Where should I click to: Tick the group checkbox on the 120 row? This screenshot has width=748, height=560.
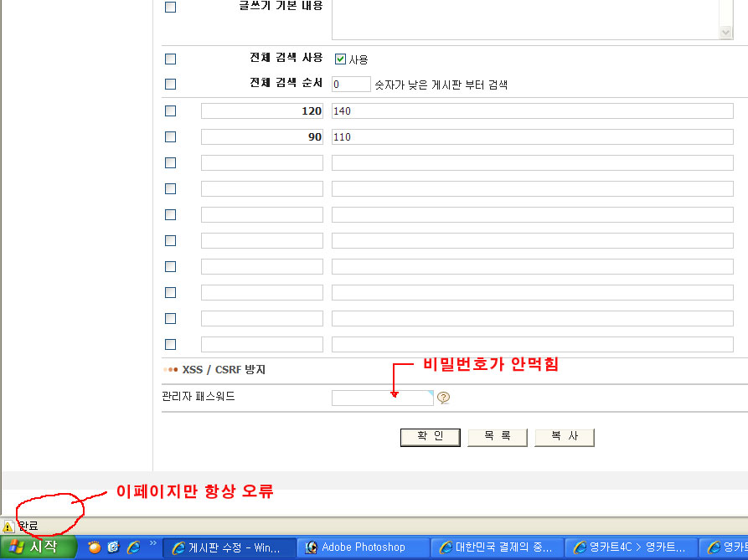click(x=171, y=111)
